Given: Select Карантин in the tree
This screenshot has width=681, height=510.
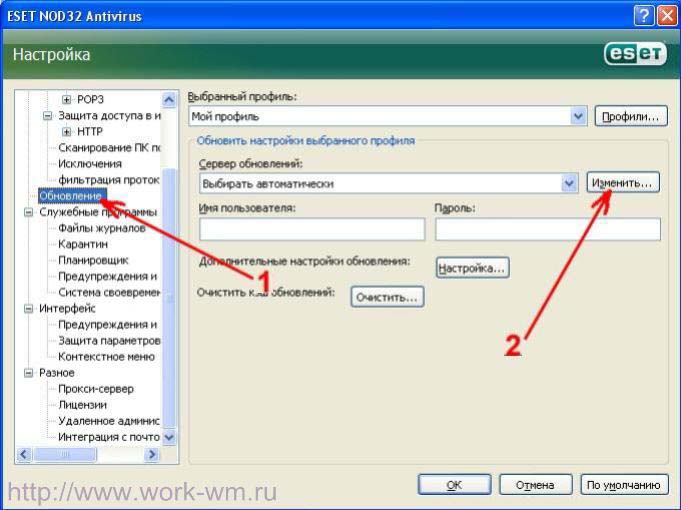Looking at the screenshot, I should 83,244.
